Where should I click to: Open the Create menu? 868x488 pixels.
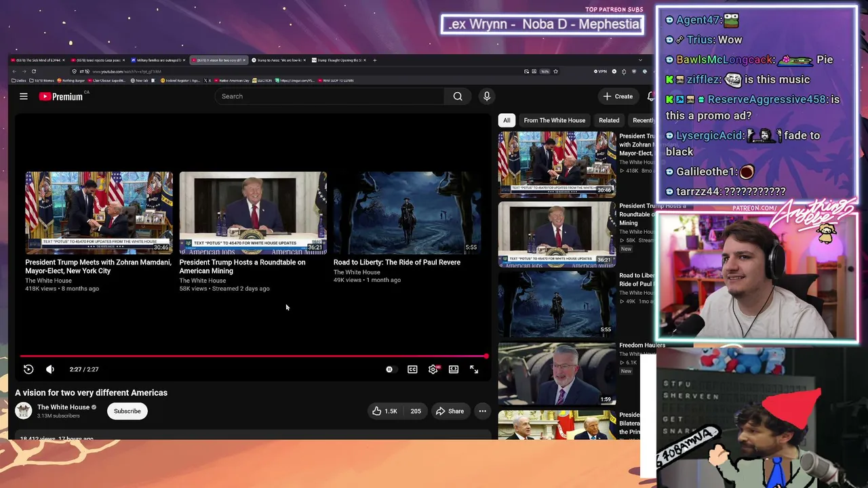coord(618,96)
